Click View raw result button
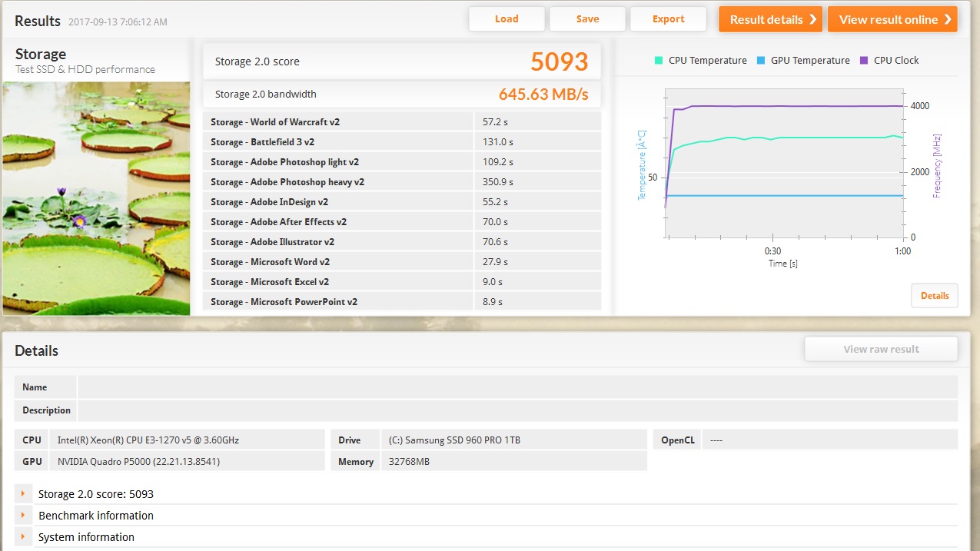Viewport: 980px width, 551px height. [881, 349]
